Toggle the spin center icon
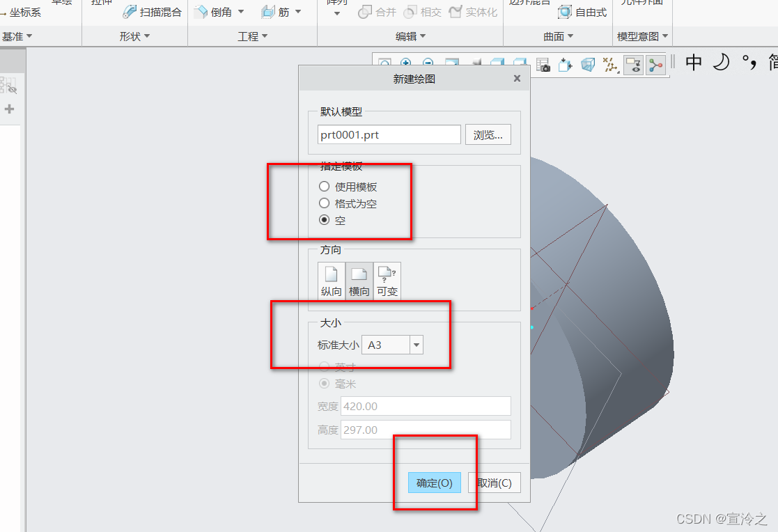The height and width of the screenshot is (532, 778). pos(655,65)
